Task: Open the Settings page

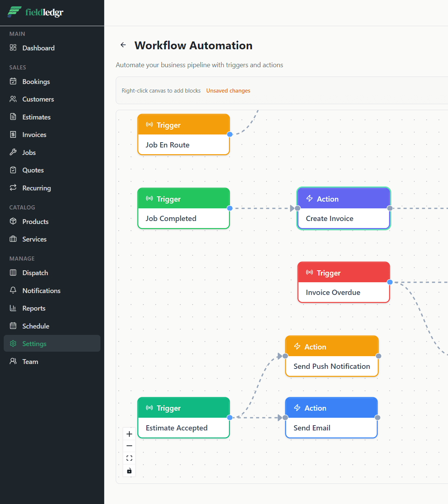Action: click(x=34, y=343)
